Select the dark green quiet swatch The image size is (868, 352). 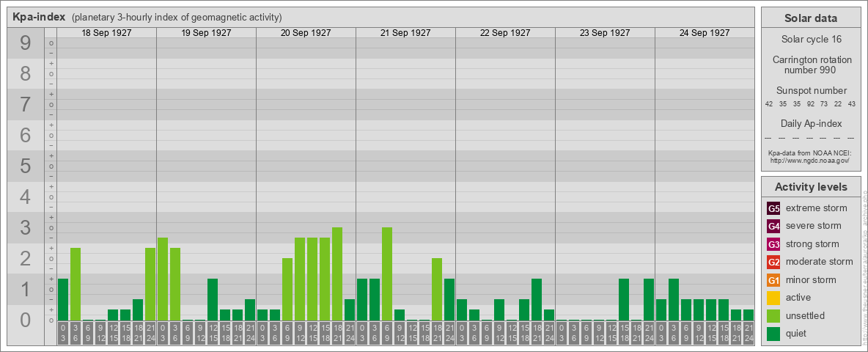tap(773, 334)
